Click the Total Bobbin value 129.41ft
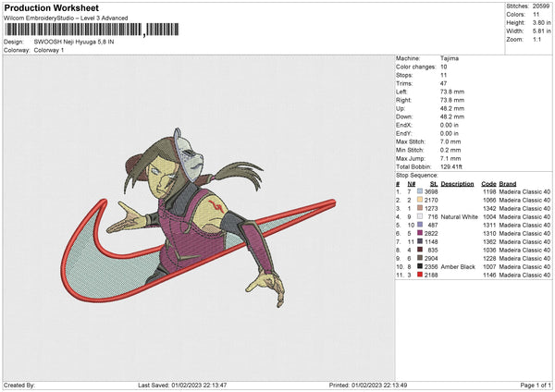The height and width of the screenshot is (392, 555). (451, 166)
